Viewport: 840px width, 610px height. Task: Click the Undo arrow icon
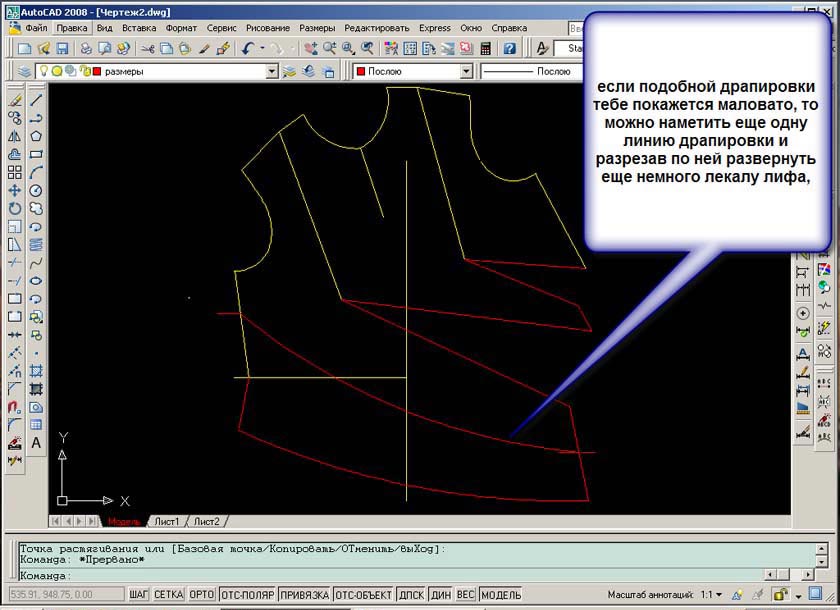[247, 48]
